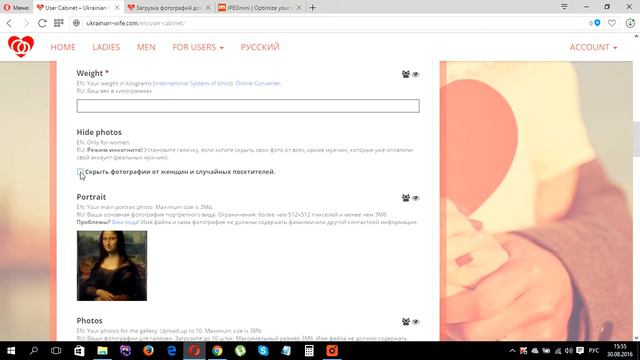Focus the address bar URL
This screenshot has height=360, width=640.
point(136,23)
